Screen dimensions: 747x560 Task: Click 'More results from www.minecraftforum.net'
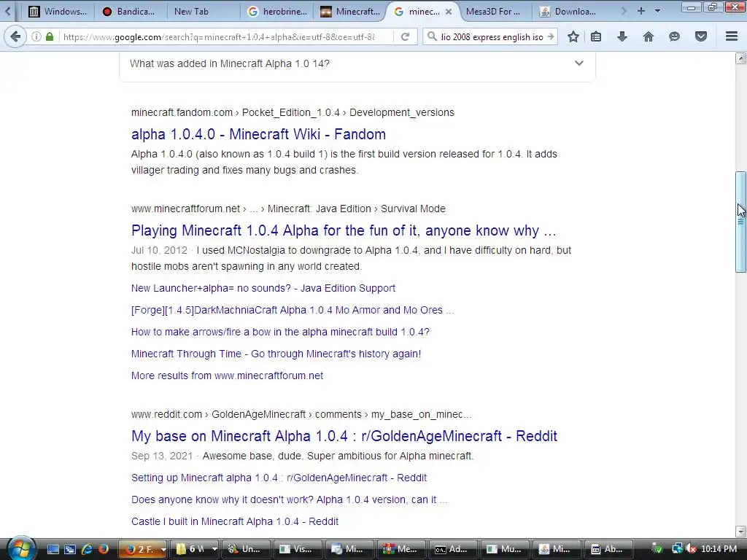tap(228, 376)
